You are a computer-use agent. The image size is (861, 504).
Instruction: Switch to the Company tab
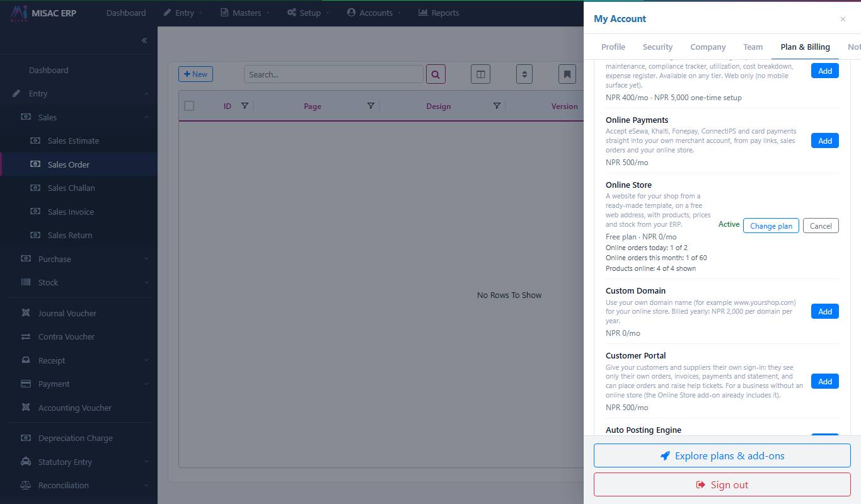point(708,47)
